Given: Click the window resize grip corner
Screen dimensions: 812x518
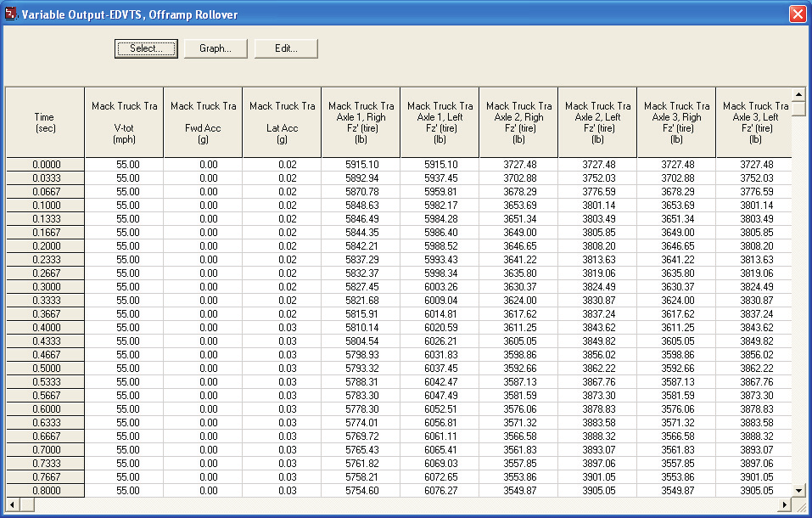Looking at the screenshot, I should [x=801, y=506].
